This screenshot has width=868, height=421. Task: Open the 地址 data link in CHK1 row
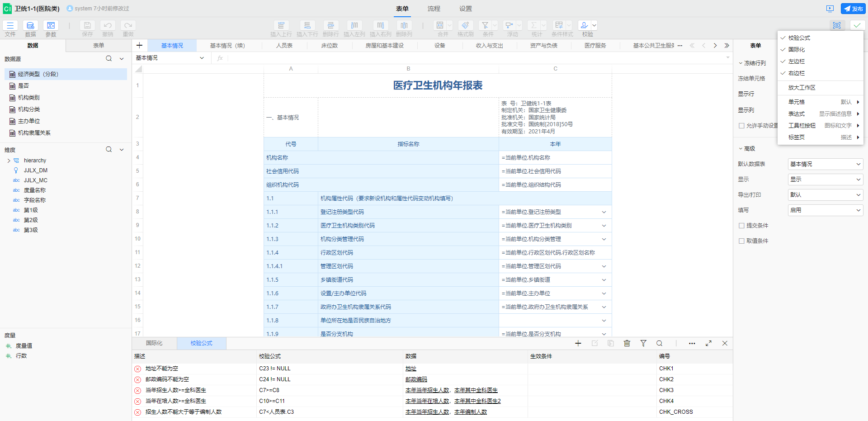point(410,369)
